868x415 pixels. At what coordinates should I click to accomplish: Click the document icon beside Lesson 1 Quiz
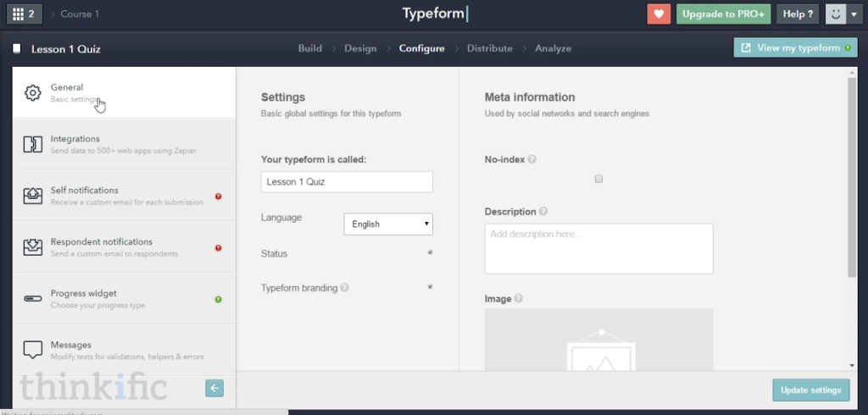(x=17, y=48)
